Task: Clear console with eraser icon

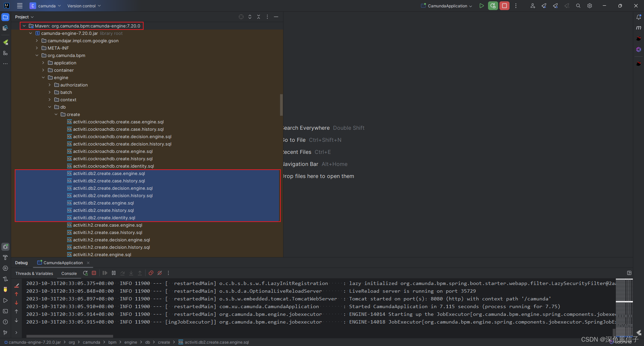Action: [x=16, y=285]
